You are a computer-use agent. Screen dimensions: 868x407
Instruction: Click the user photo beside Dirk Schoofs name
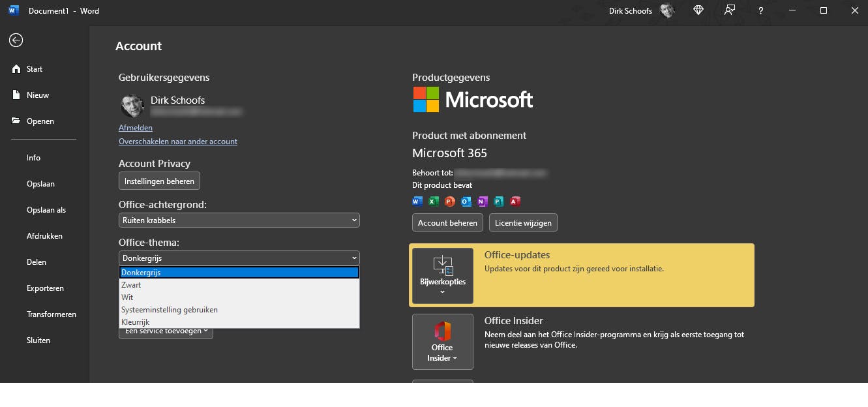pyautogui.click(x=132, y=106)
